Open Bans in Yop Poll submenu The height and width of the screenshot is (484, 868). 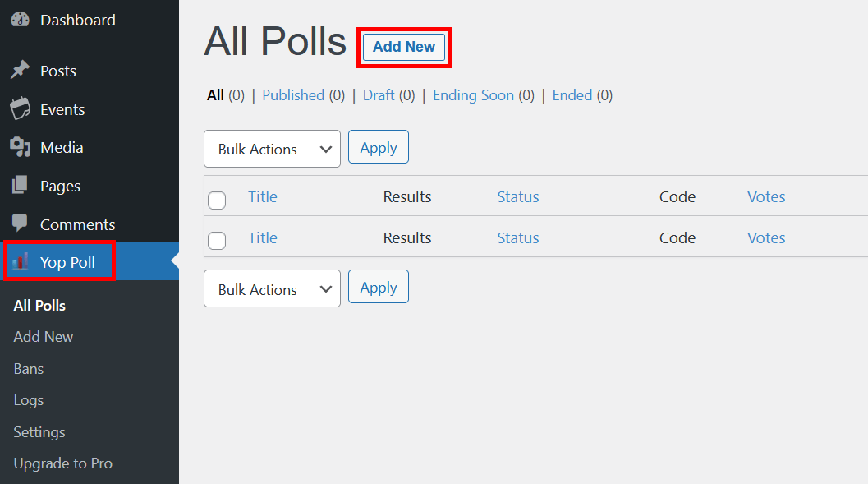click(29, 369)
